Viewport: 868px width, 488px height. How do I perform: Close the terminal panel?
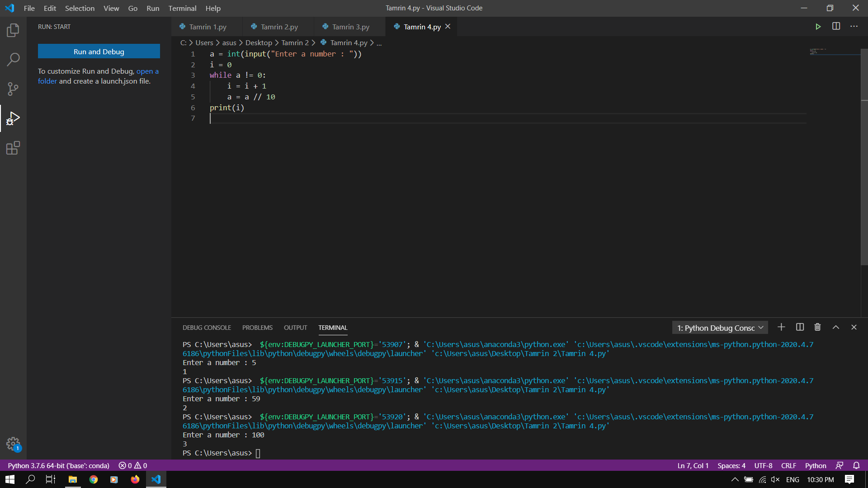(x=854, y=327)
